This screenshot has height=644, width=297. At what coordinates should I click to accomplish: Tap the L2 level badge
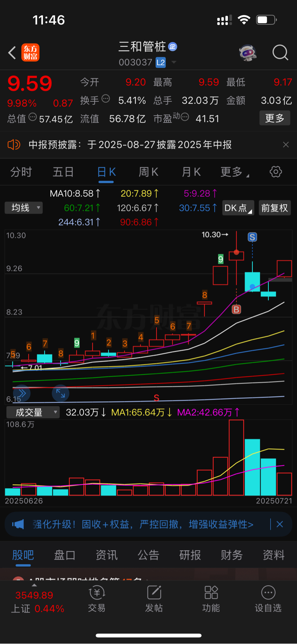coord(160,62)
